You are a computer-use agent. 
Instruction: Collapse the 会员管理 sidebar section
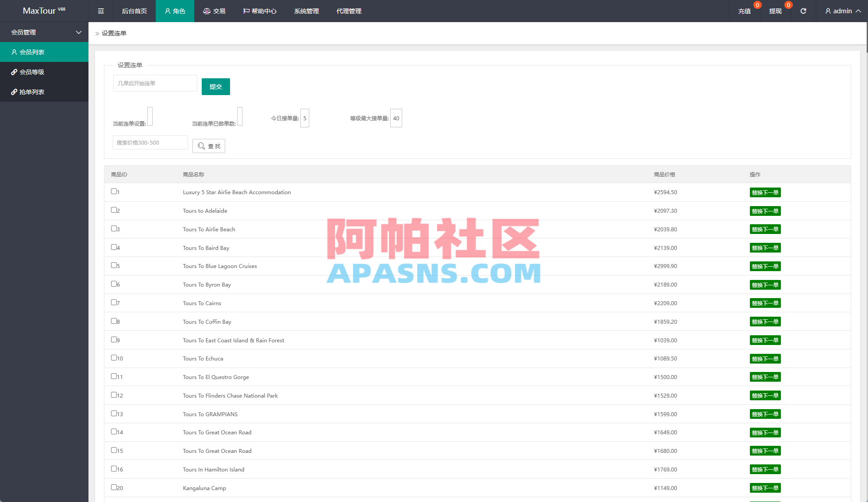(78, 32)
